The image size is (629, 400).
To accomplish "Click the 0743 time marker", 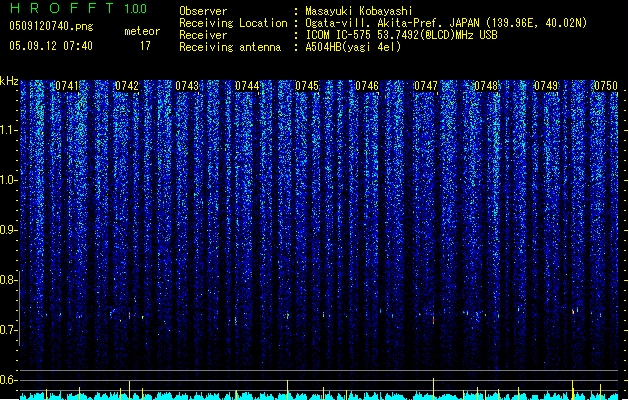I will 187,86.
